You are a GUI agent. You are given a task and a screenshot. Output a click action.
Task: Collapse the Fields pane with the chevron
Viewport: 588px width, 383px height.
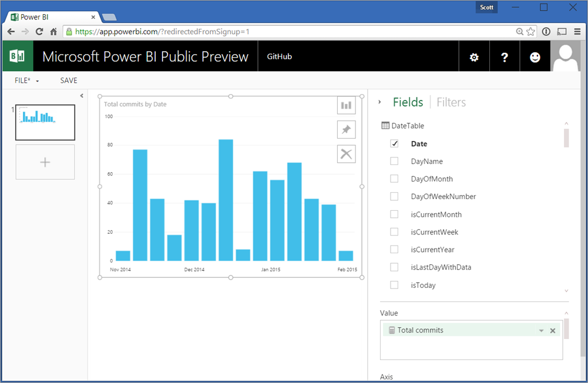pos(379,102)
